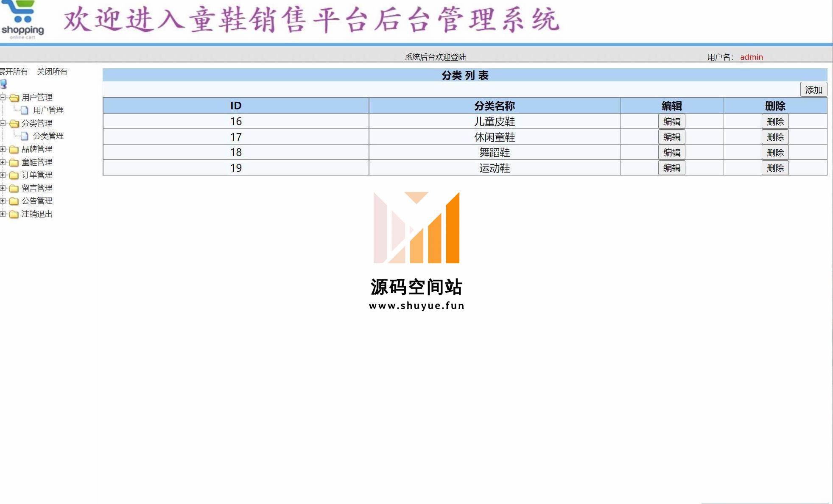The width and height of the screenshot is (833, 504).
Task: Click the 系统后台欢迎登陆 status text
Action: tap(435, 57)
